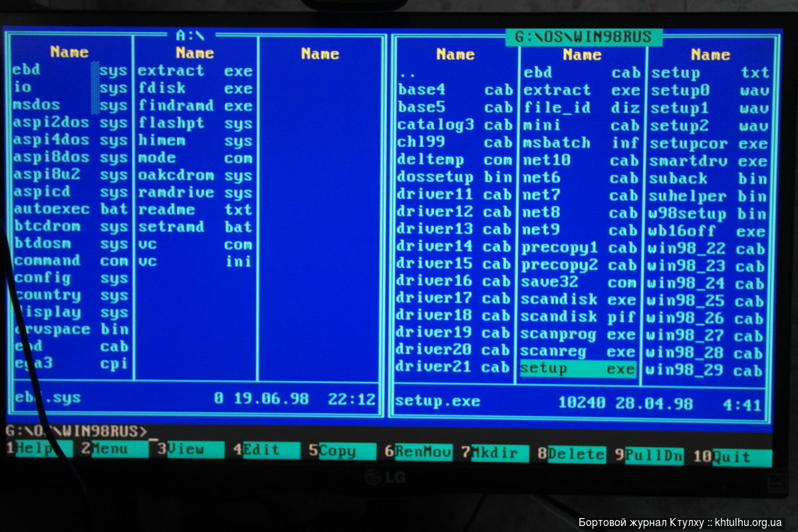Select the highlighted setup.exe file

578,368
